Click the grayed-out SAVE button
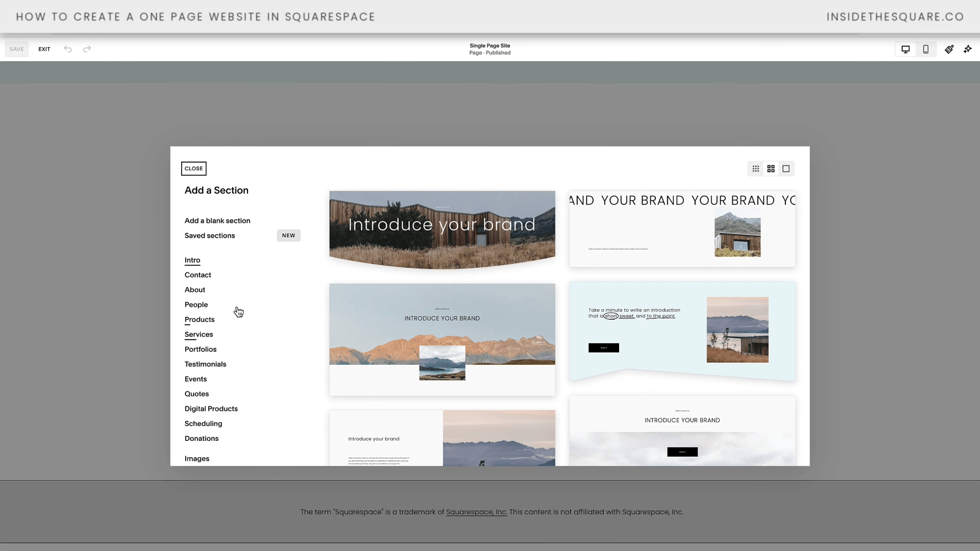The width and height of the screenshot is (980, 551). (x=17, y=49)
